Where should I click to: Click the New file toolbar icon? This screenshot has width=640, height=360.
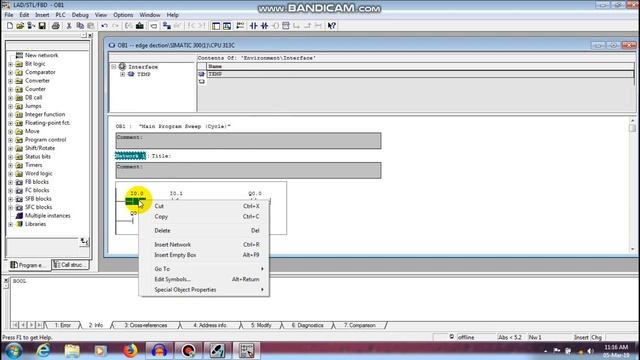pos(10,26)
